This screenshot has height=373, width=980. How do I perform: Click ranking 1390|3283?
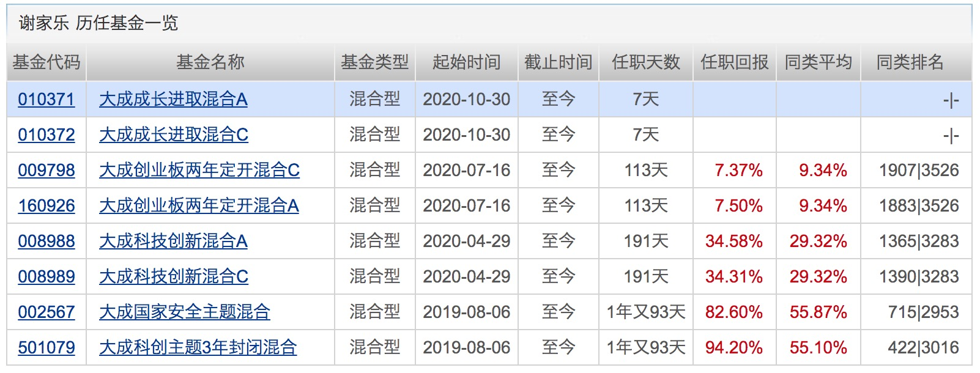[x=919, y=277]
